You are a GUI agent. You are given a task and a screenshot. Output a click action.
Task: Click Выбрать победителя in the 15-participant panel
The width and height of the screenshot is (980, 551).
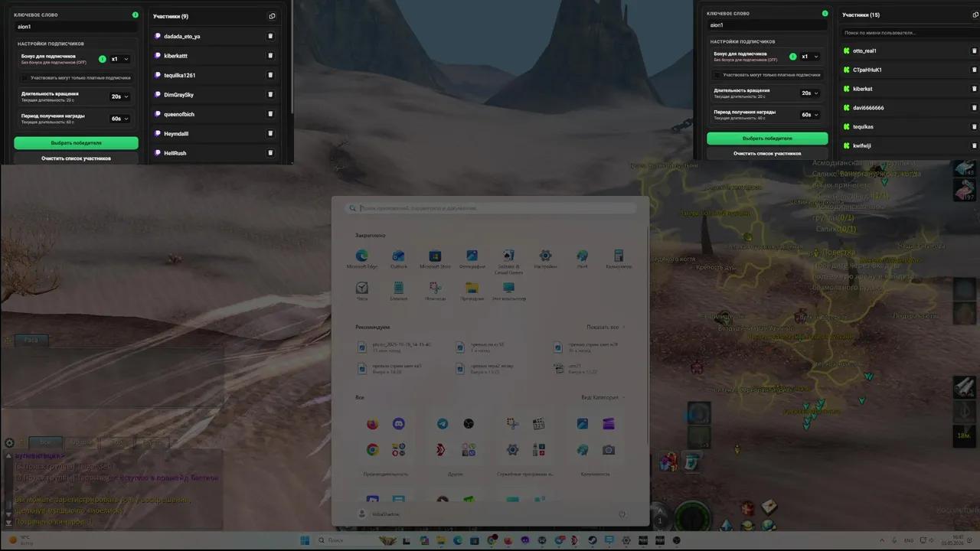[767, 139]
